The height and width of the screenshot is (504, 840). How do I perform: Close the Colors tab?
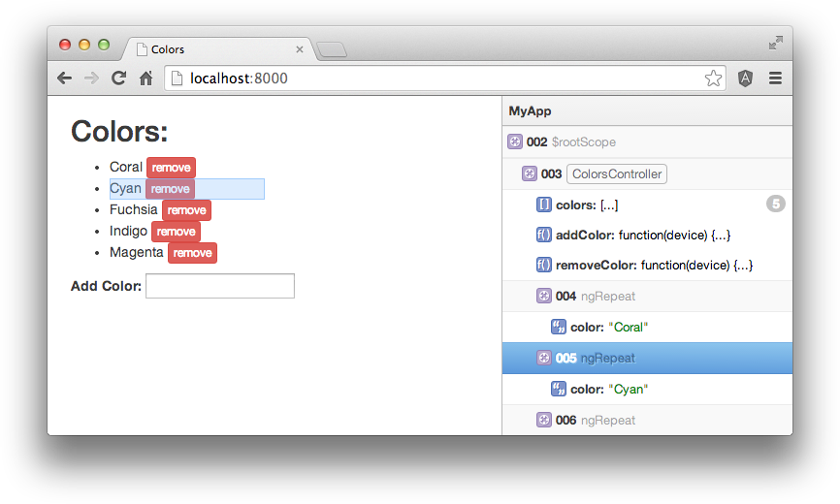tap(300, 49)
